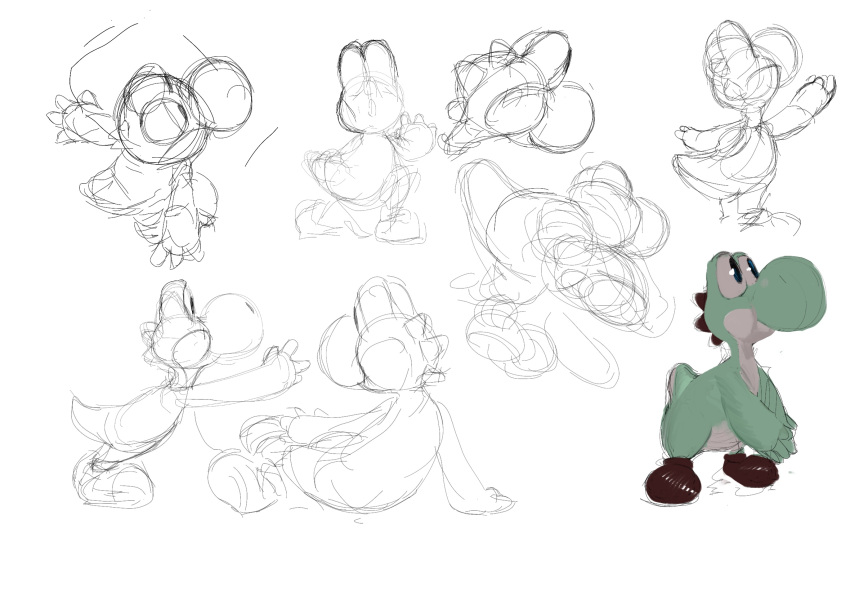850x591 pixels.
Task: Click the colored Yoshi's large brown left shoe
Action: pyautogui.click(x=673, y=481)
